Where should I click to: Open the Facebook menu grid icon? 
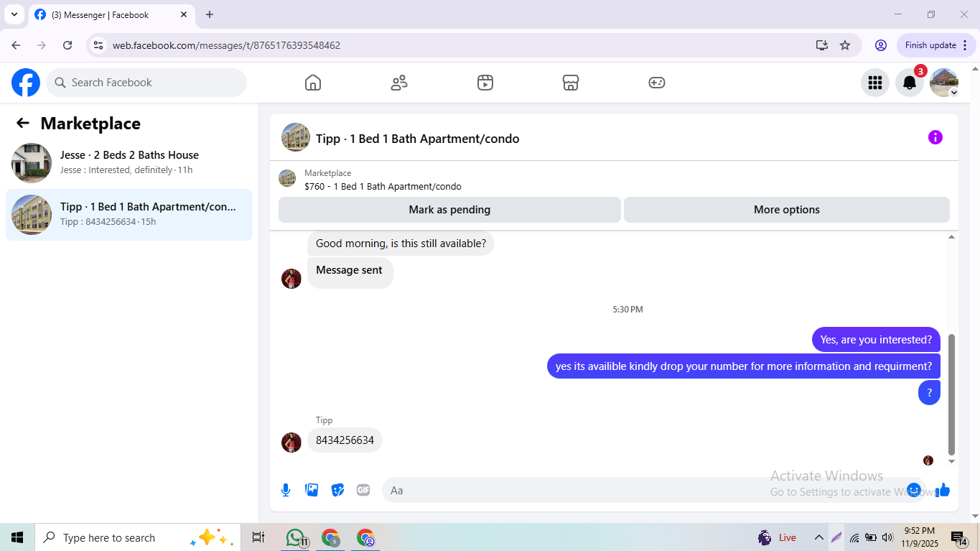875,83
